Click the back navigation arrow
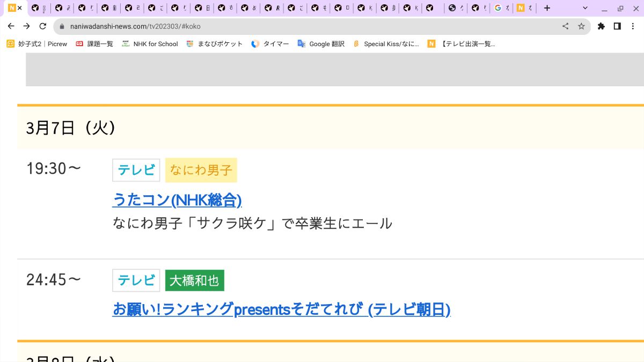The width and height of the screenshot is (644, 362). 11,26
